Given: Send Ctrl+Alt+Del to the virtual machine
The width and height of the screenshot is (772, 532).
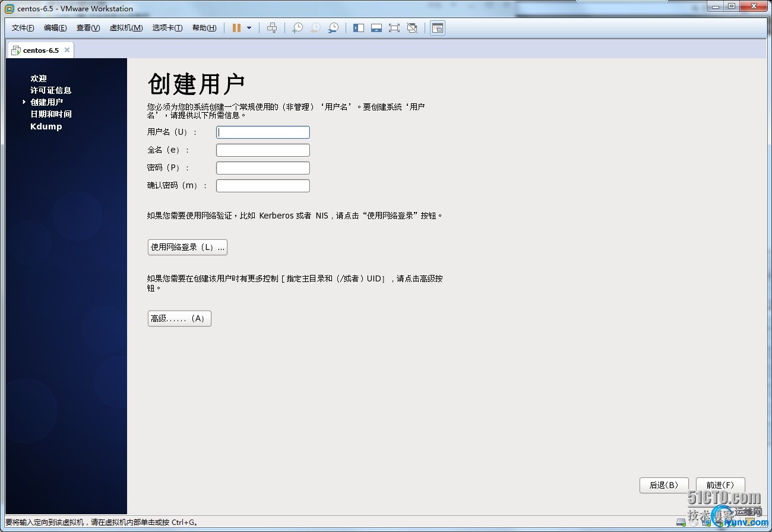Looking at the screenshot, I should click(272, 28).
